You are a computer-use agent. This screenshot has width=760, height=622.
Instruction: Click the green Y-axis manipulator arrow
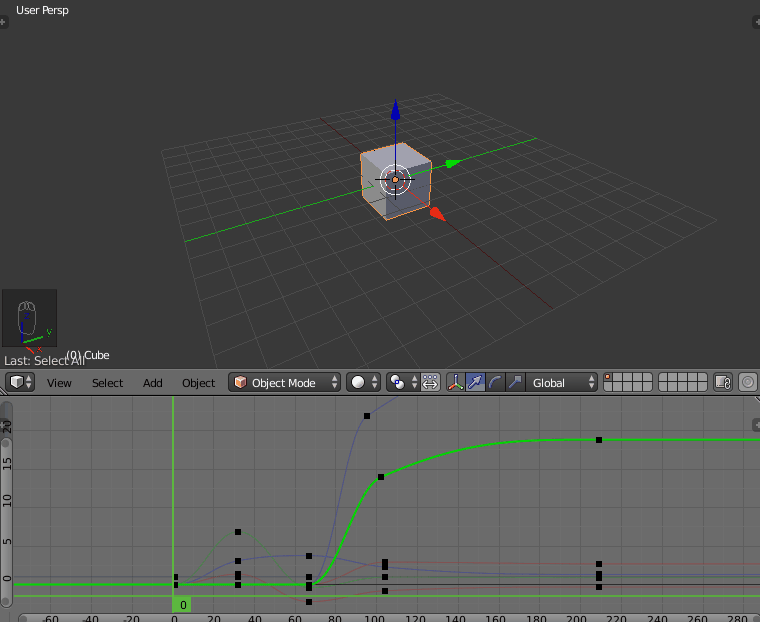[453, 163]
